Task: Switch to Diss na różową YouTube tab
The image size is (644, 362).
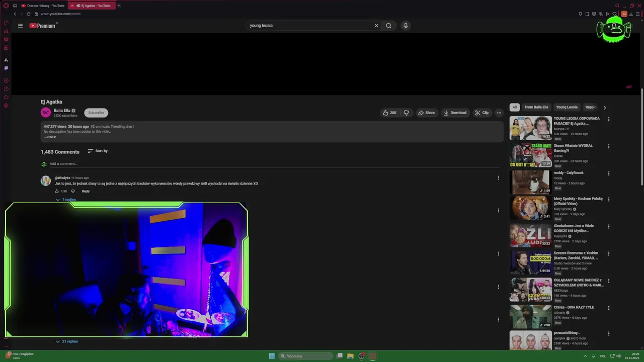Action: [43, 6]
